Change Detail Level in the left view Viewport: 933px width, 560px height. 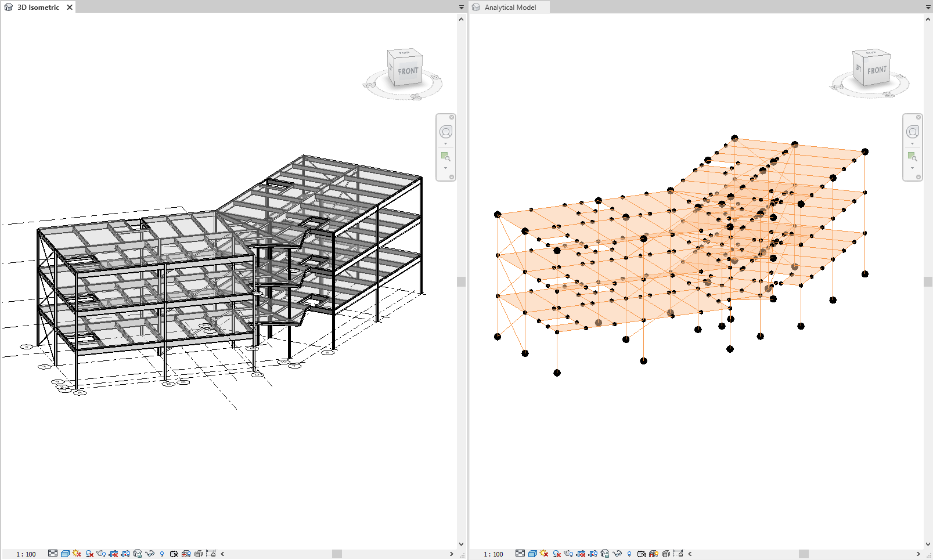[x=53, y=554]
